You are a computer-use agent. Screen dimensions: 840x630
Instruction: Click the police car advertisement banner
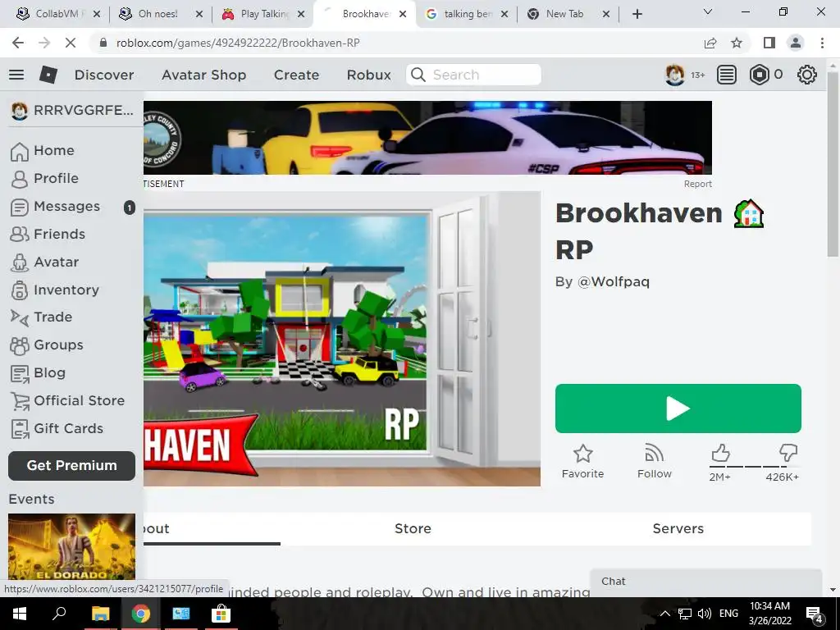coord(427,138)
